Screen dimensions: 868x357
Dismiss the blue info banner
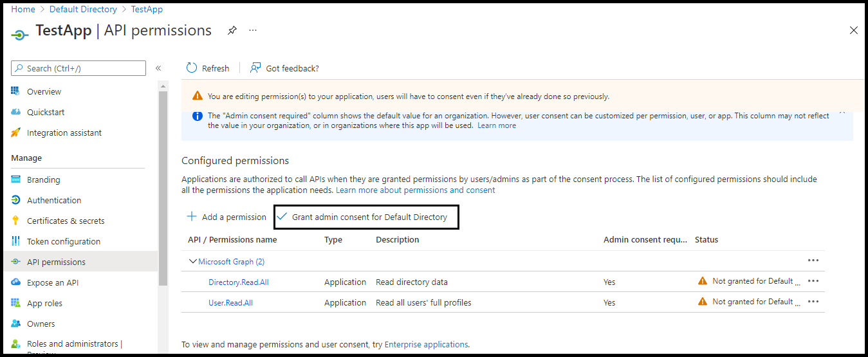pyautogui.click(x=842, y=113)
